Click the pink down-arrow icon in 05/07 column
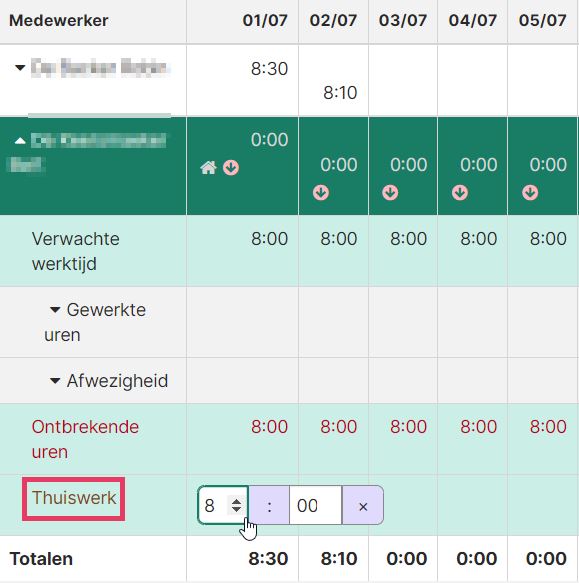The image size is (579, 583). point(530,193)
